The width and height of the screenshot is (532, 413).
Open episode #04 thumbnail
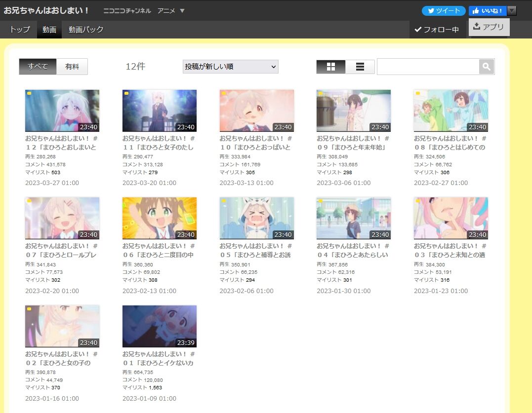354,218
